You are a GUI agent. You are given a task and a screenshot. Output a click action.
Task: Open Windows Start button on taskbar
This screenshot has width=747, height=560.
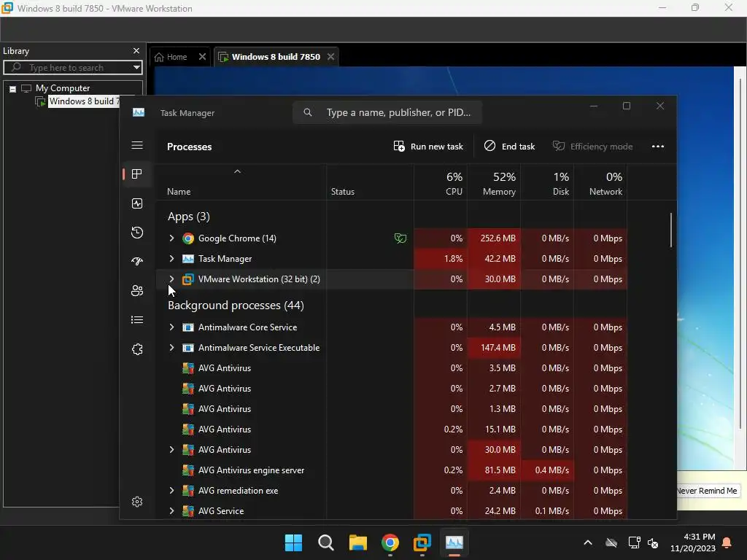pos(293,542)
